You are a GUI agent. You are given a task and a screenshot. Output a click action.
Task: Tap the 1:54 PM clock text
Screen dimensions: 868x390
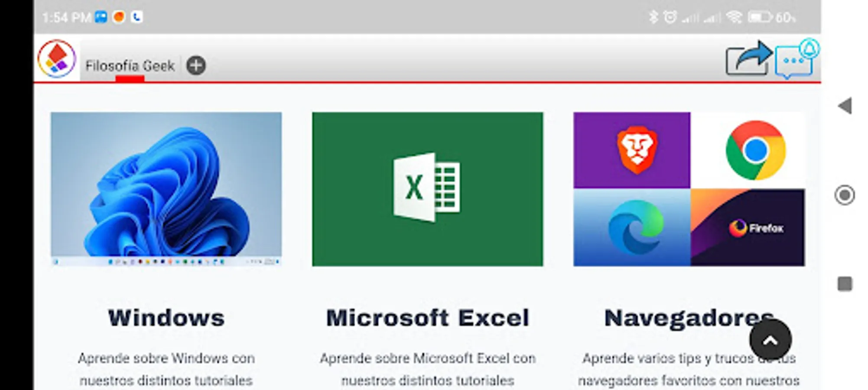[66, 17]
